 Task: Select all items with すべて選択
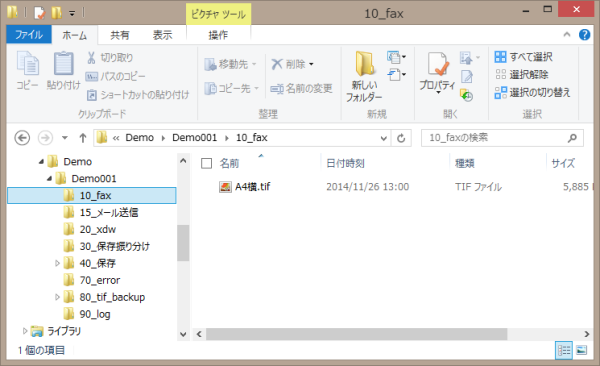tap(523, 57)
